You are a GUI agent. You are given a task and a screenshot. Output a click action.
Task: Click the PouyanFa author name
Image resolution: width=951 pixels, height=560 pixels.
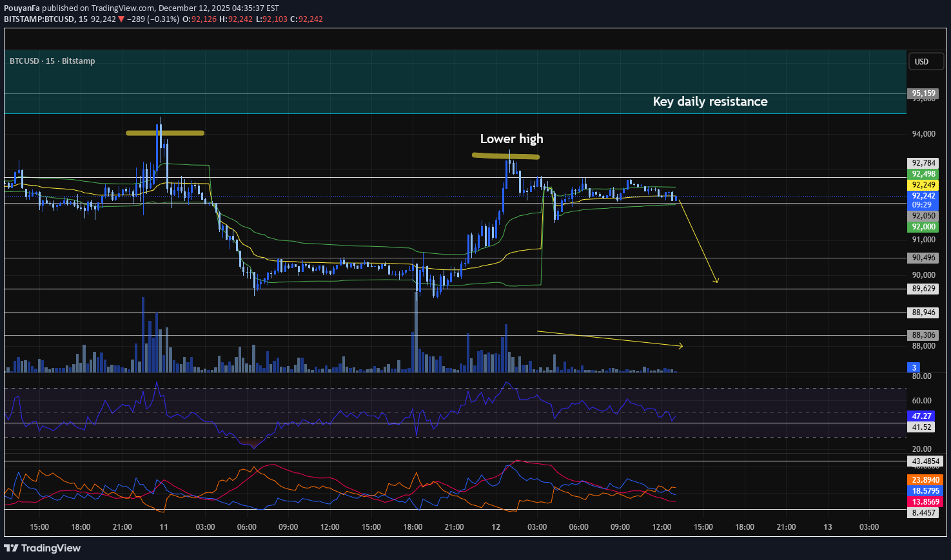(x=21, y=8)
